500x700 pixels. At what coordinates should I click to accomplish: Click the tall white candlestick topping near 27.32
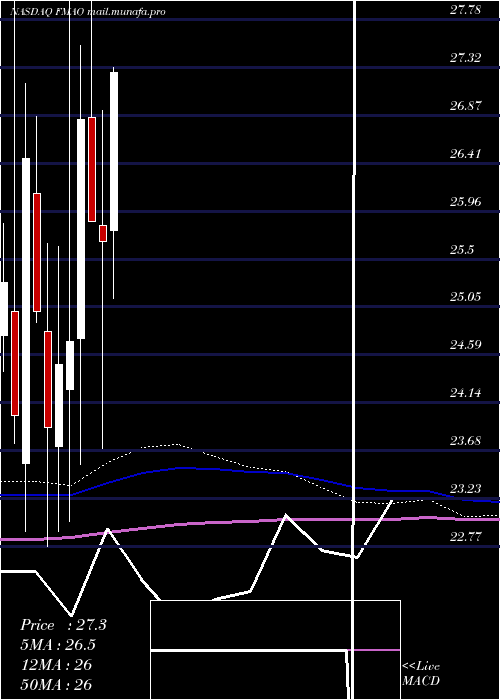[x=114, y=151]
